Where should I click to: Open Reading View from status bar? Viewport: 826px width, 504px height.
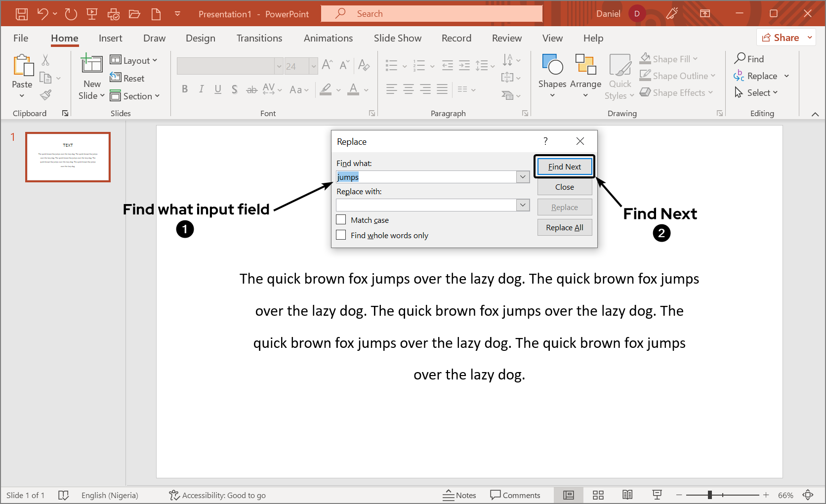coord(627,495)
